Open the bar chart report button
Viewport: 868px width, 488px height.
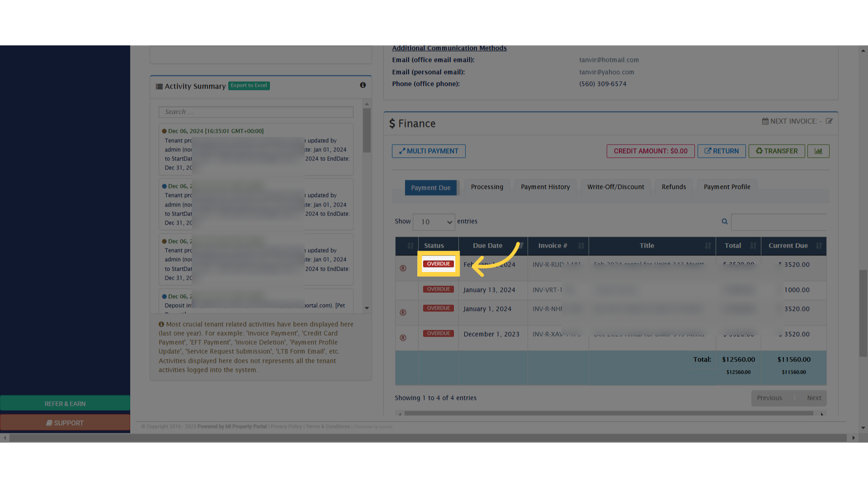pyautogui.click(x=818, y=151)
